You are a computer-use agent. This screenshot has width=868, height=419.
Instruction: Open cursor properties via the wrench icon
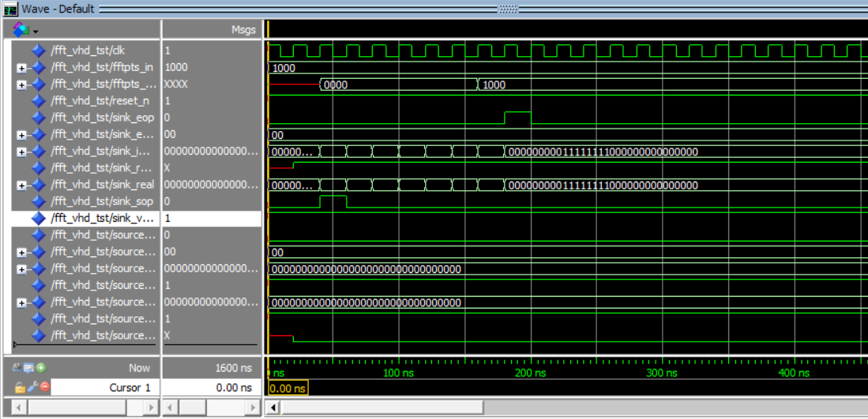point(31,387)
